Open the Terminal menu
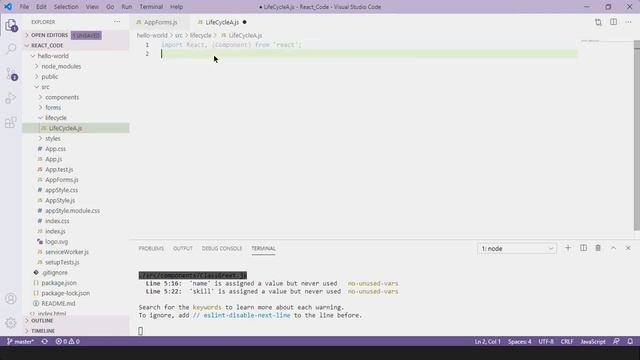 coord(151,7)
